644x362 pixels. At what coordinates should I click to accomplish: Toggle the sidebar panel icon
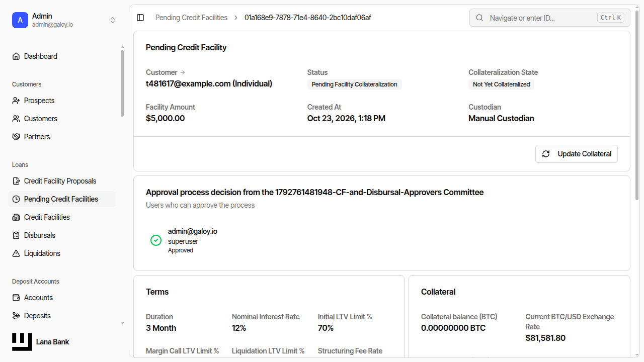140,18
